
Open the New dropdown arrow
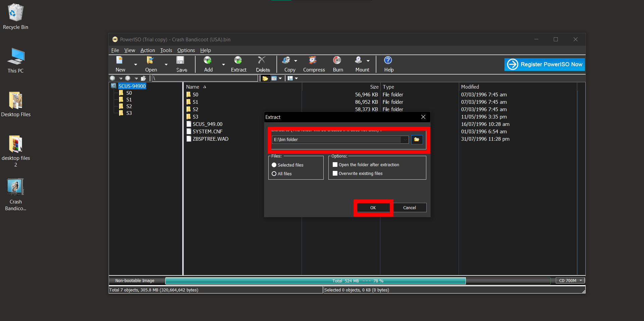[x=136, y=64]
